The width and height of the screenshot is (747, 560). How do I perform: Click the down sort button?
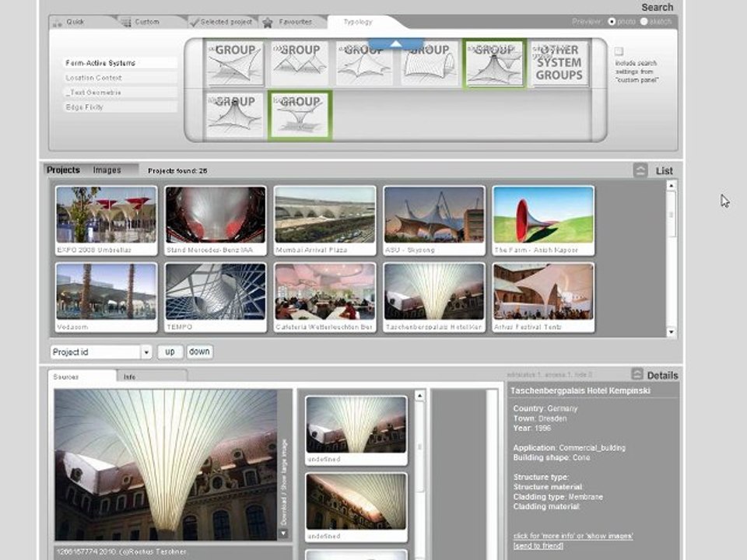click(199, 352)
